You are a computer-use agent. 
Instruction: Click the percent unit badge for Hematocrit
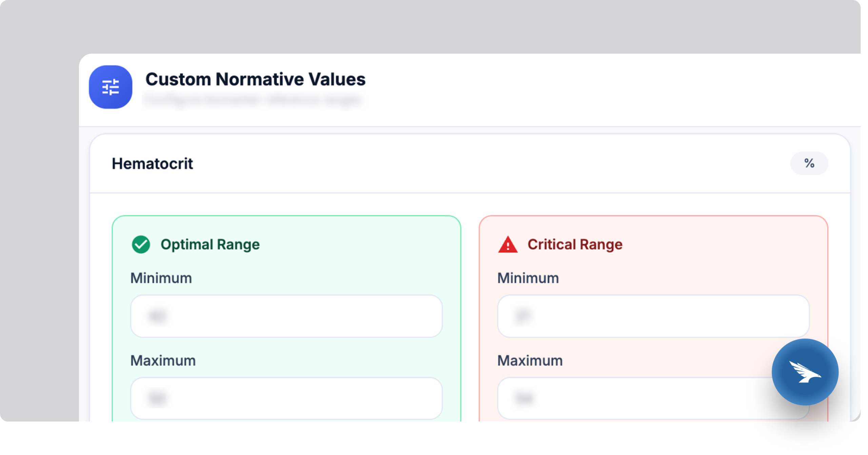tap(809, 163)
